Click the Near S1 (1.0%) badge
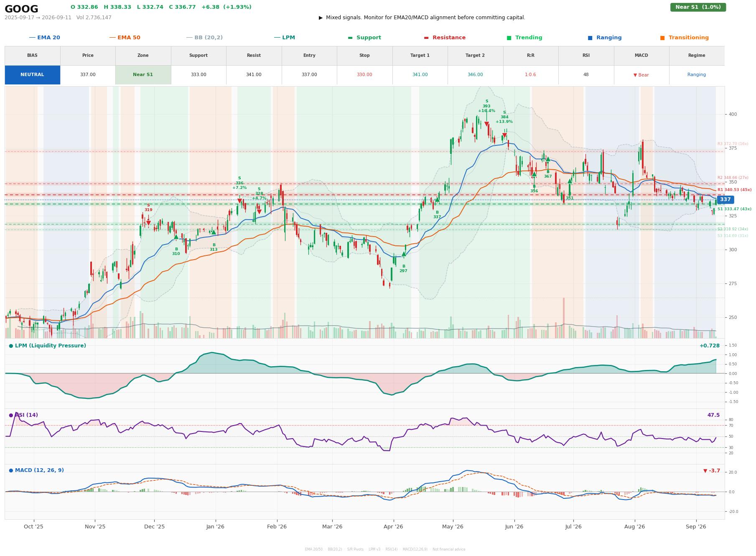The width and height of the screenshot is (756, 556). [698, 7]
